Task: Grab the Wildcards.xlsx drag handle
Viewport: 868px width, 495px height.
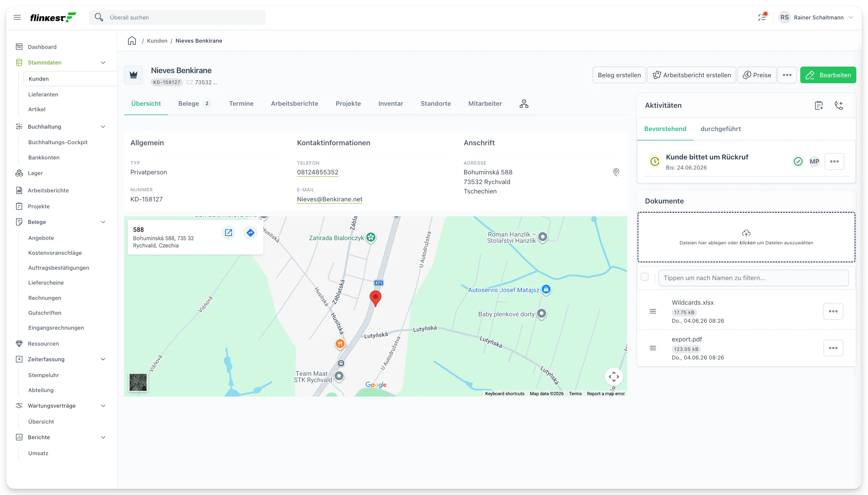Action: tap(653, 312)
